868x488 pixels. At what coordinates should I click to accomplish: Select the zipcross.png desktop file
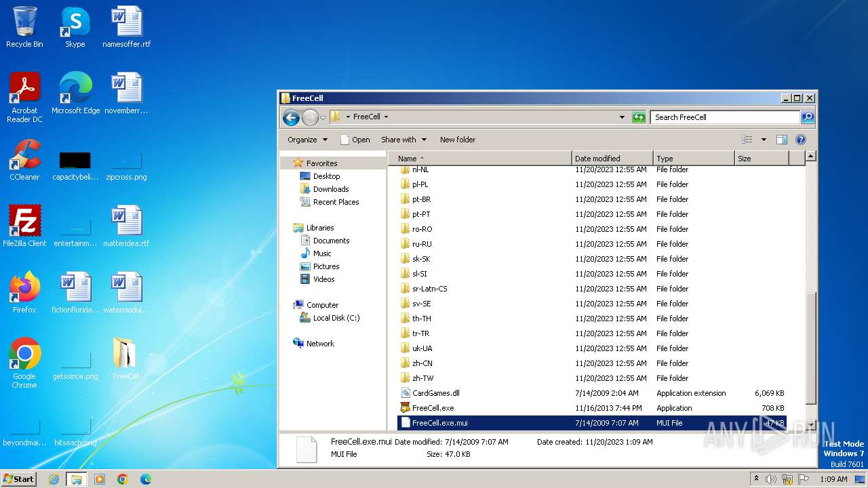[126, 167]
